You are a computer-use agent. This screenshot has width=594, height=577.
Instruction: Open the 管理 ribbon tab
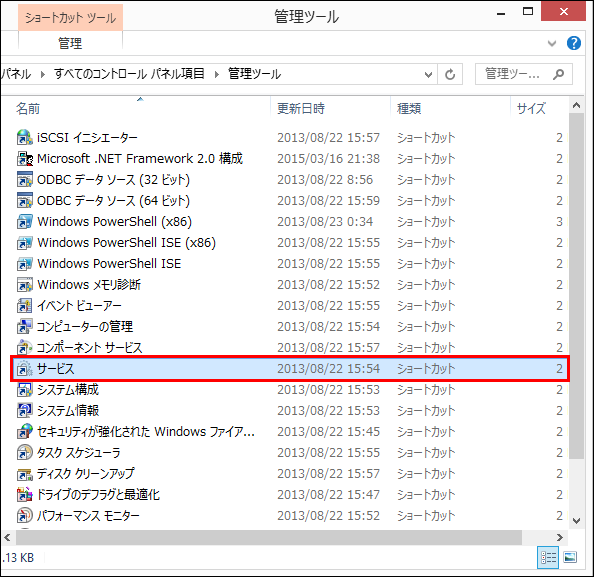pyautogui.click(x=70, y=43)
